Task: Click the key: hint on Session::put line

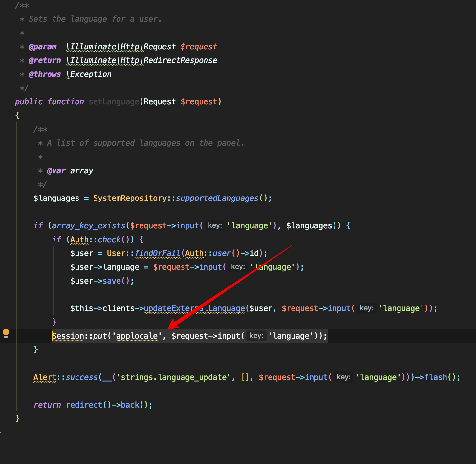Action: (x=256, y=336)
